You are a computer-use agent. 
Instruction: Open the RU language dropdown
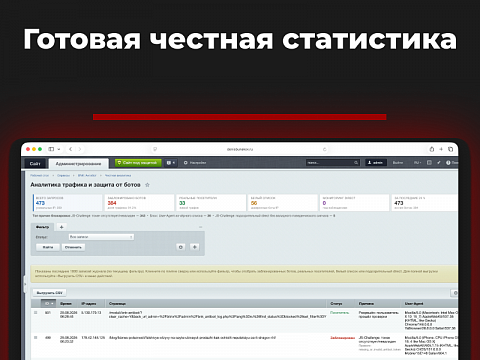point(417,163)
